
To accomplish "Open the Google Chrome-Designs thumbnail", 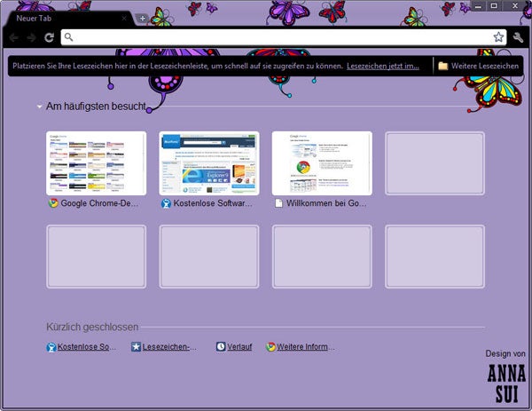I will click(97, 163).
